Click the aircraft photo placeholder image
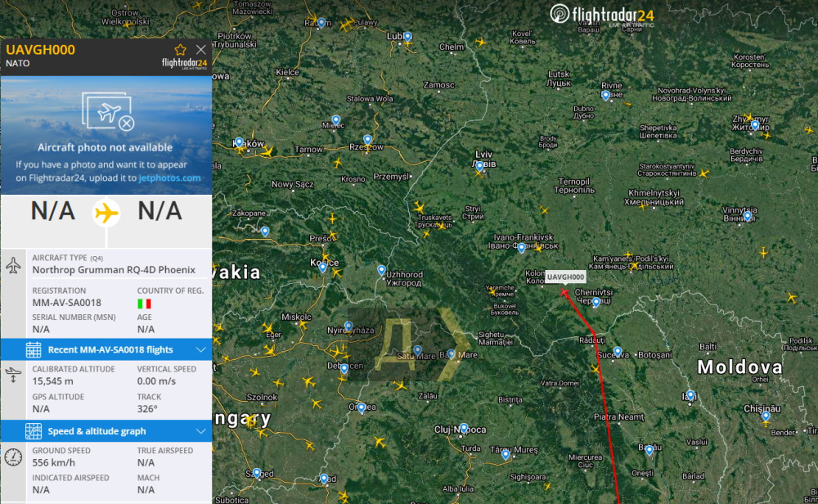This screenshot has width=818, height=504. point(108,111)
